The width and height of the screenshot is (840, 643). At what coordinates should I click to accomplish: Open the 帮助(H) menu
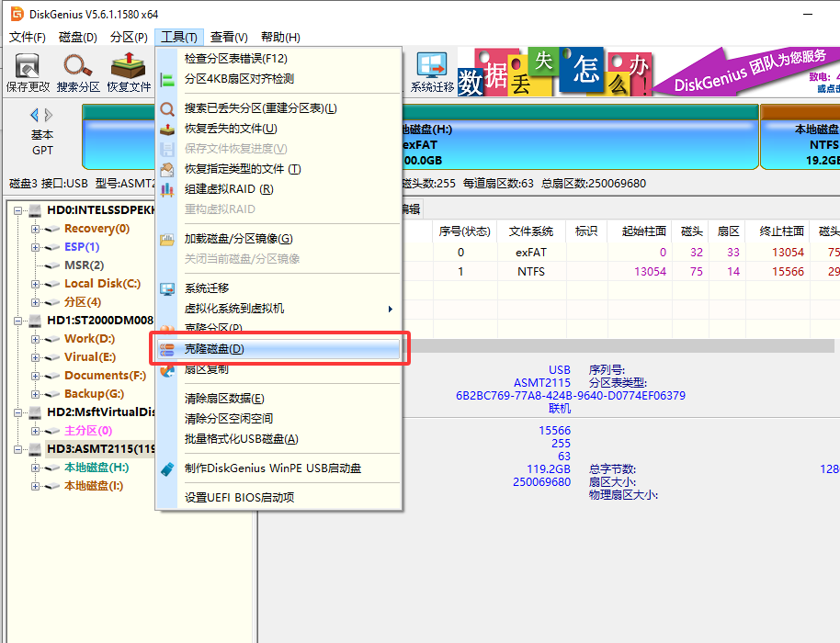point(280,37)
